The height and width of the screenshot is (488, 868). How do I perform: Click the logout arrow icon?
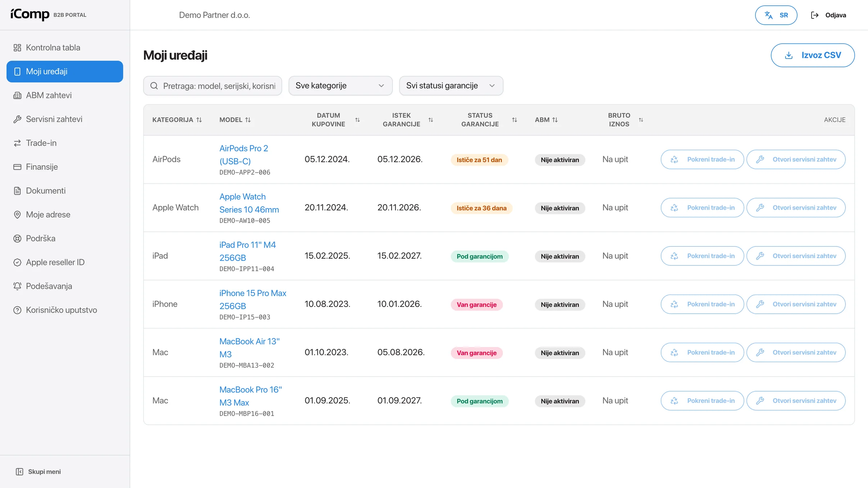tap(814, 15)
